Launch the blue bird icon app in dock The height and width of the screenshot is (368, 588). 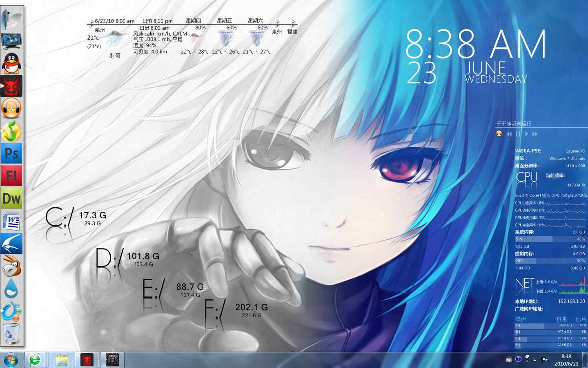[11, 244]
